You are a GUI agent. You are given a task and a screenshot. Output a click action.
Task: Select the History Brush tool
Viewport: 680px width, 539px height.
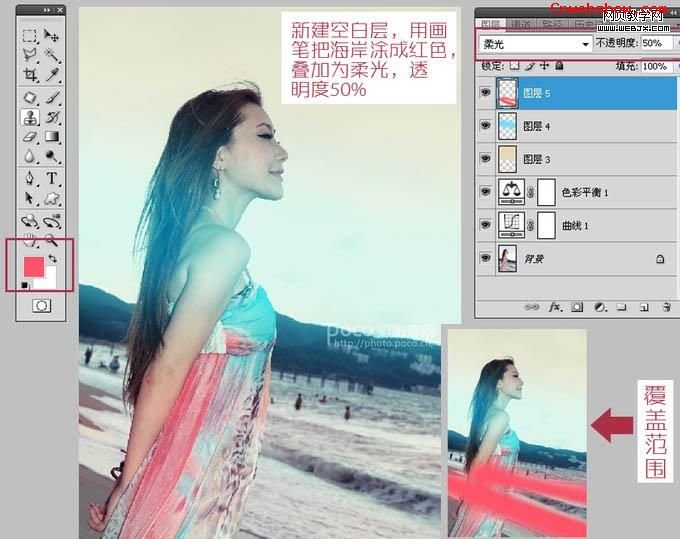(x=51, y=117)
